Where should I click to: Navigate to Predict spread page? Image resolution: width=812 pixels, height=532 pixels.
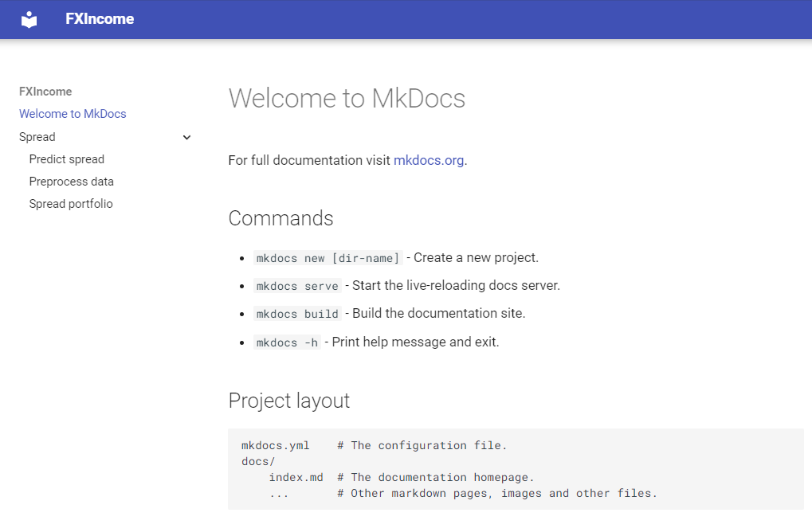(x=66, y=158)
